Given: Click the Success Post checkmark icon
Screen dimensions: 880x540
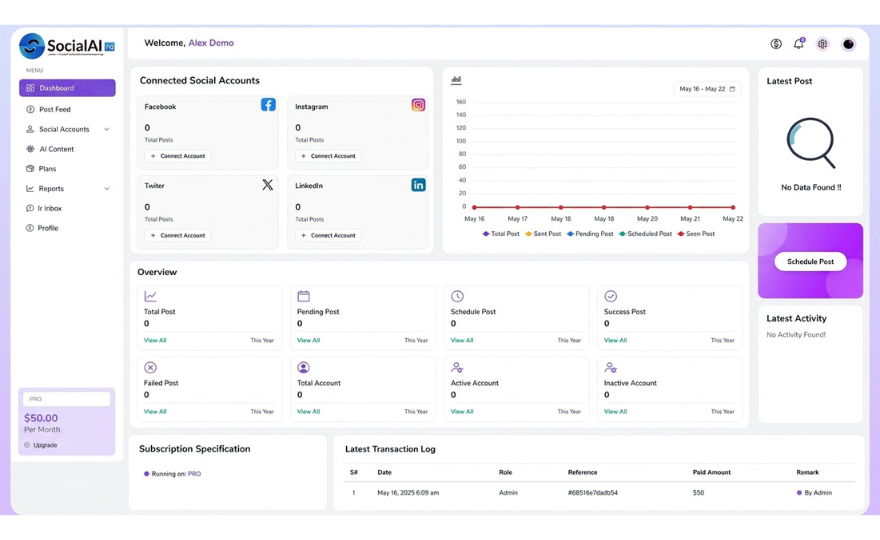Looking at the screenshot, I should [611, 296].
